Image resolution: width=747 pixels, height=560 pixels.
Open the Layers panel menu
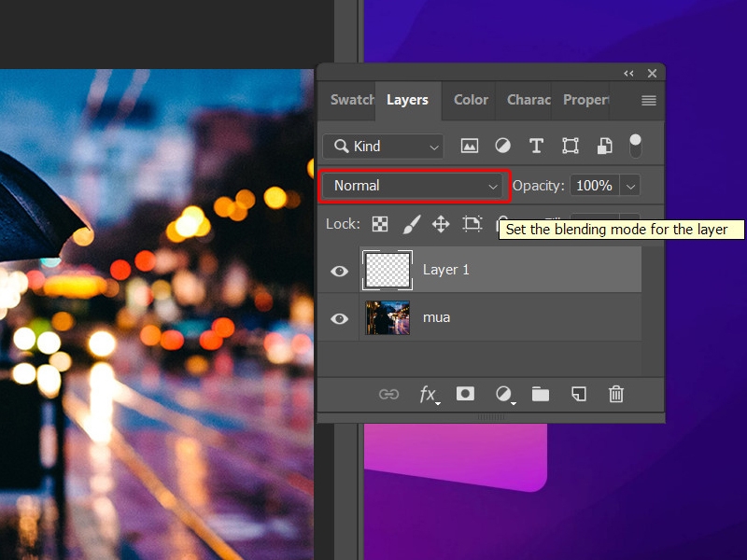coord(648,101)
